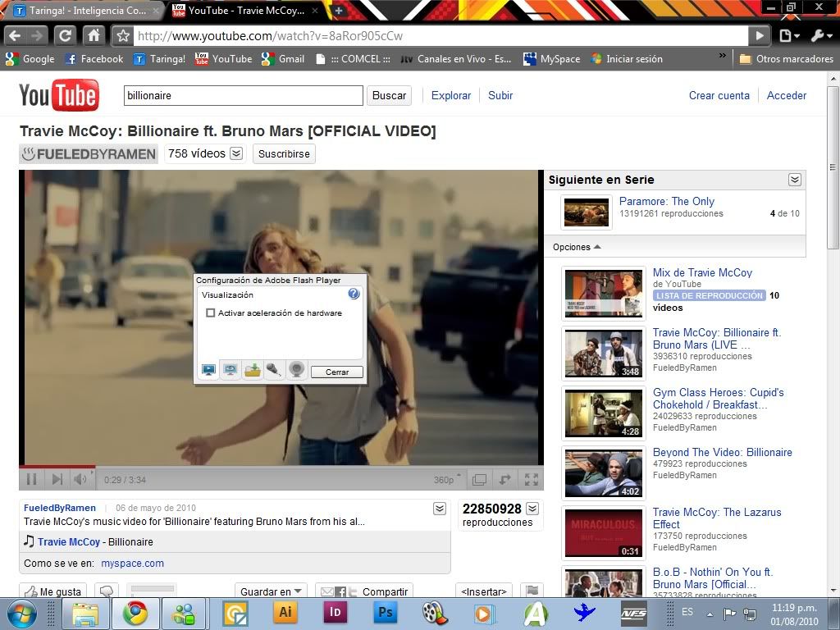
Task: Collapse the Siguiente en Serie panel
Action: click(795, 180)
